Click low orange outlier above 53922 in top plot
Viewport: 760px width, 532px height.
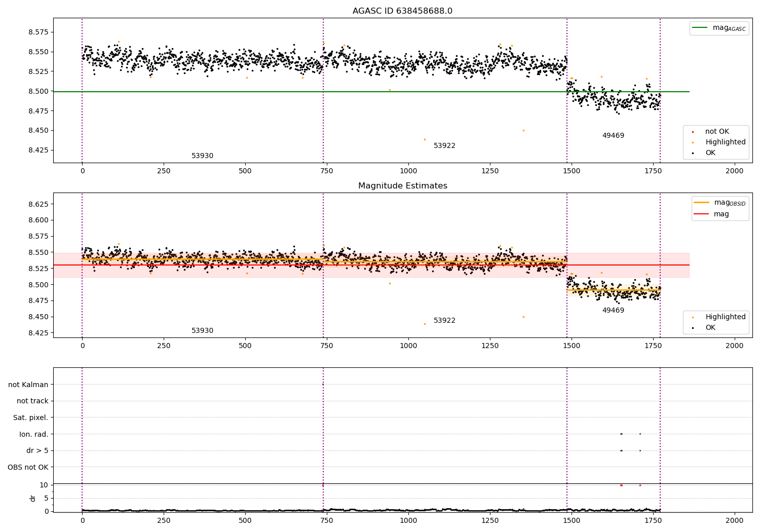click(x=425, y=139)
